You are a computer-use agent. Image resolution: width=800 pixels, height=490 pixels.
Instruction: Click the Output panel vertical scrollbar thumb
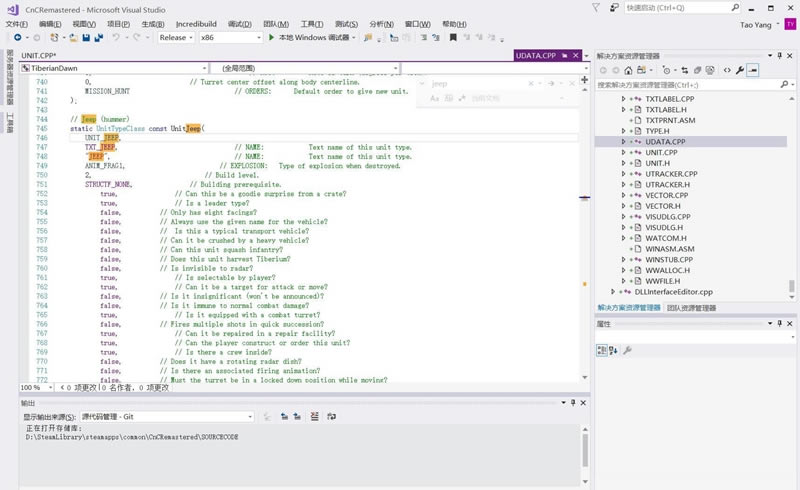pos(585,450)
